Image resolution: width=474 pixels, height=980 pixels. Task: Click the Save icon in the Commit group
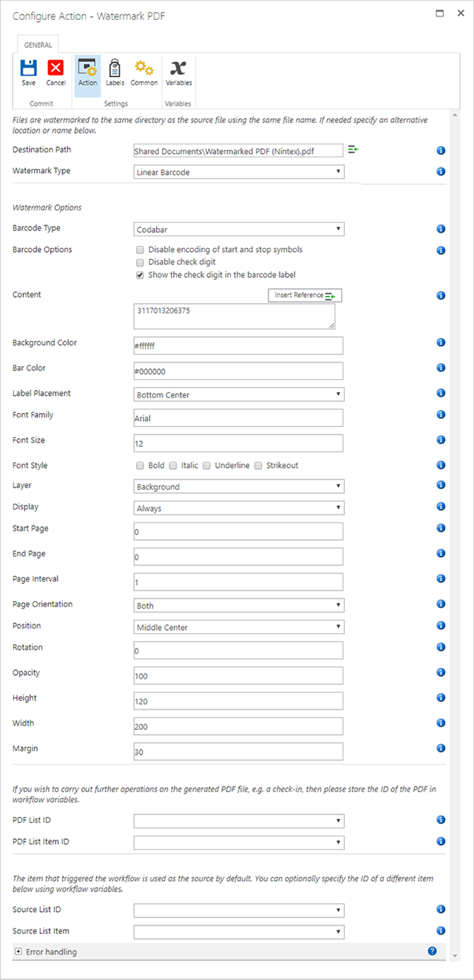(28, 71)
